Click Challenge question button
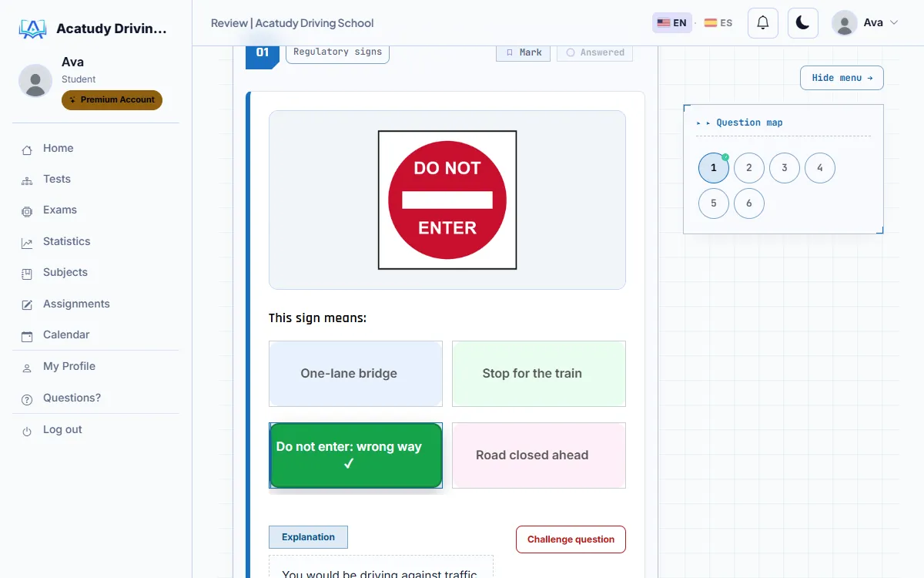 (571, 539)
